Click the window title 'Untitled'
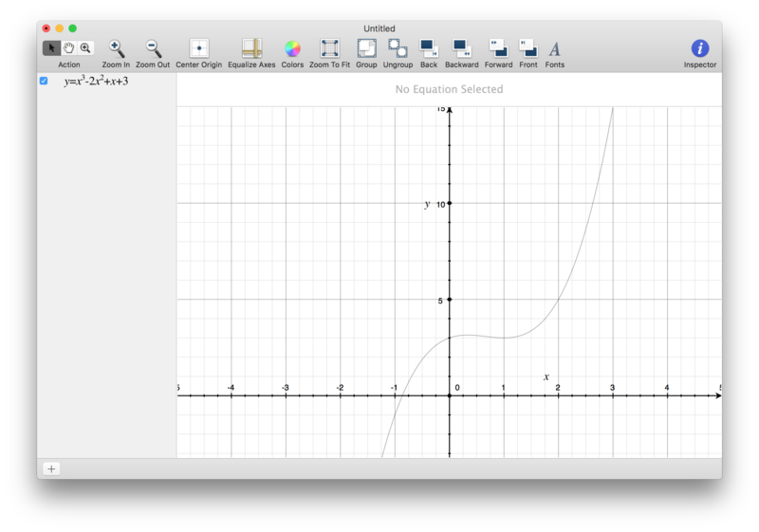759x532 pixels. coord(379,28)
